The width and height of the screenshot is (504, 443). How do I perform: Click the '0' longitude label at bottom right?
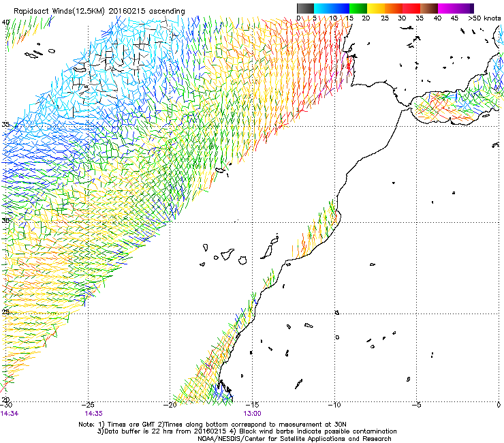coord(499,405)
